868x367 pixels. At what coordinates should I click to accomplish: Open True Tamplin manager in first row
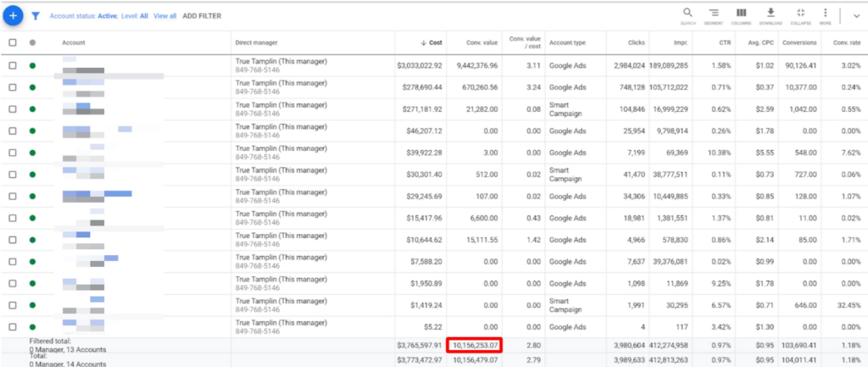point(281,61)
